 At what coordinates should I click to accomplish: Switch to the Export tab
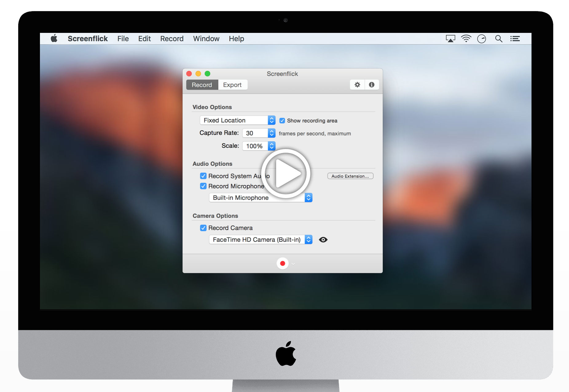(x=233, y=84)
